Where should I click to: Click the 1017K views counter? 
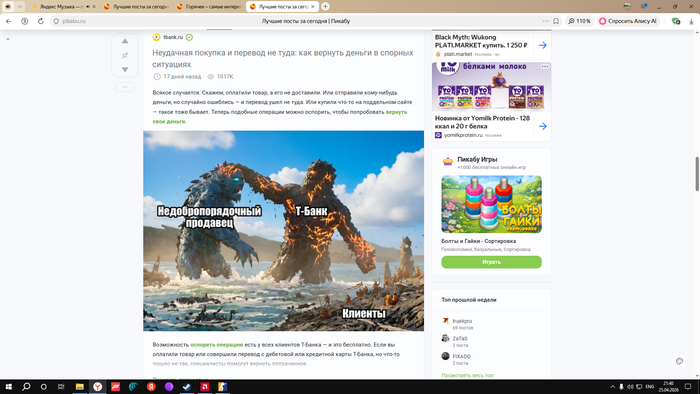pyautogui.click(x=225, y=76)
